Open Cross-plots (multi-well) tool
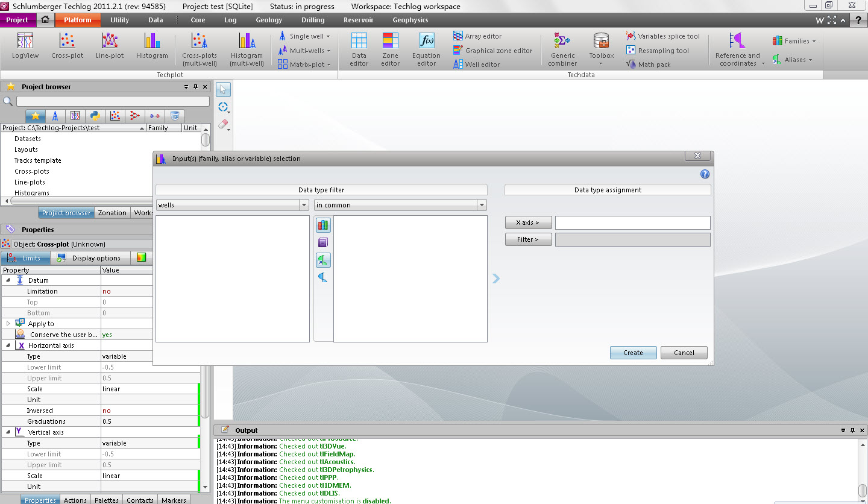The height and width of the screenshot is (504, 868). tap(200, 49)
